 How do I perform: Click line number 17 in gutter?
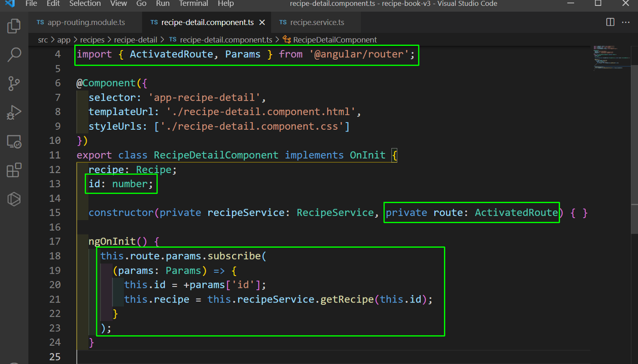coord(55,241)
